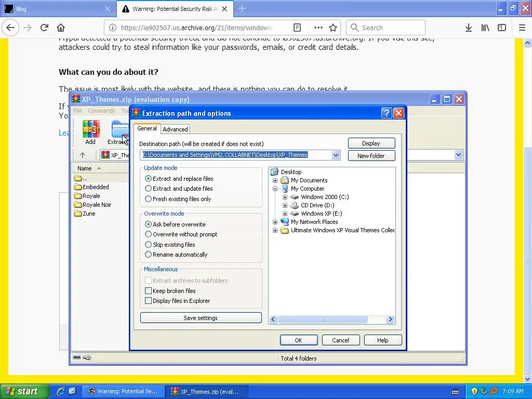This screenshot has height=399, width=532.
Task: Open the Downloads arrow icon
Action: [x=469, y=28]
